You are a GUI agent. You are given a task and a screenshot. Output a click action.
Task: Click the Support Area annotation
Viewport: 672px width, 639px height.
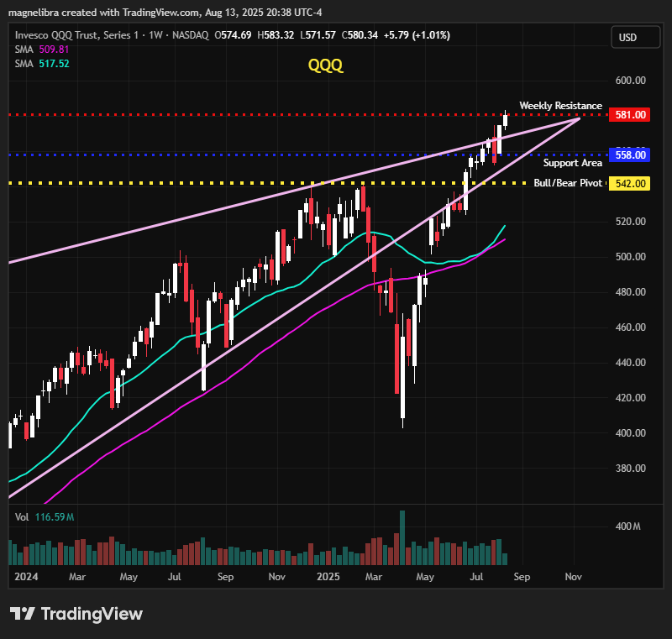573,163
